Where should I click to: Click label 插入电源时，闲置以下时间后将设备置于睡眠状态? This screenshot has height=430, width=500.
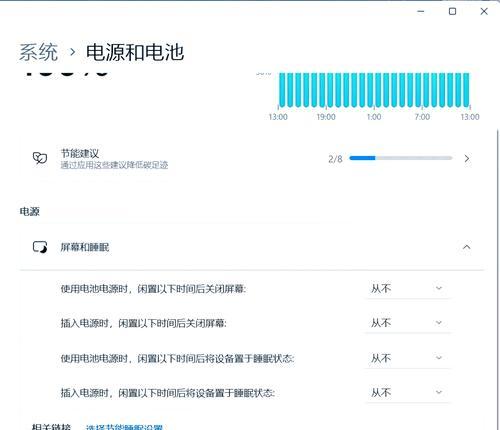(167, 393)
